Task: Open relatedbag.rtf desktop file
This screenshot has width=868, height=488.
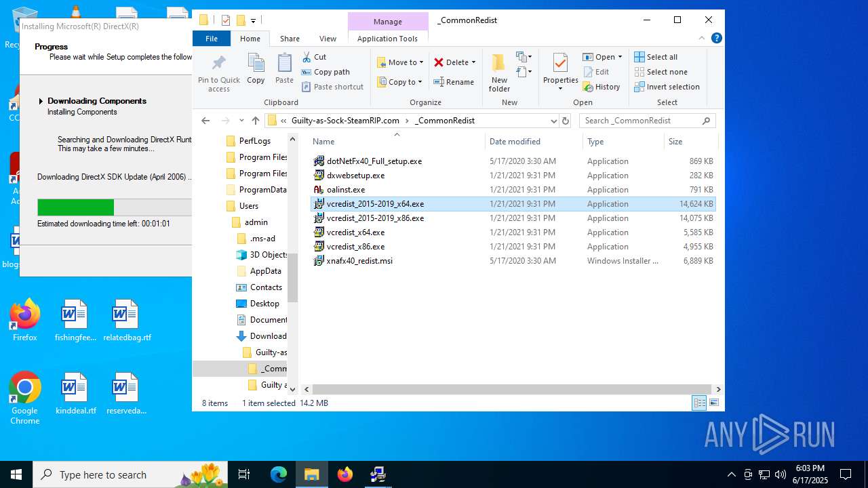Action: click(127, 321)
